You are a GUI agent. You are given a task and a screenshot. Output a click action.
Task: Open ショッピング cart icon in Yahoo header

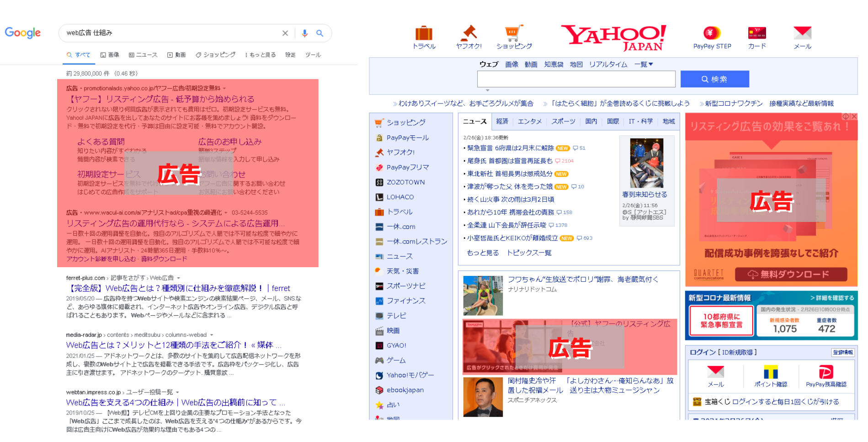514,33
